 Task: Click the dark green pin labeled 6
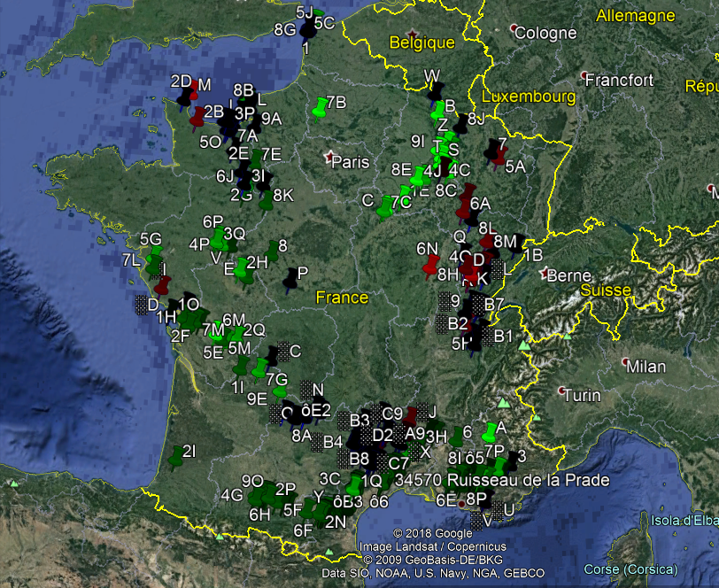456,437
